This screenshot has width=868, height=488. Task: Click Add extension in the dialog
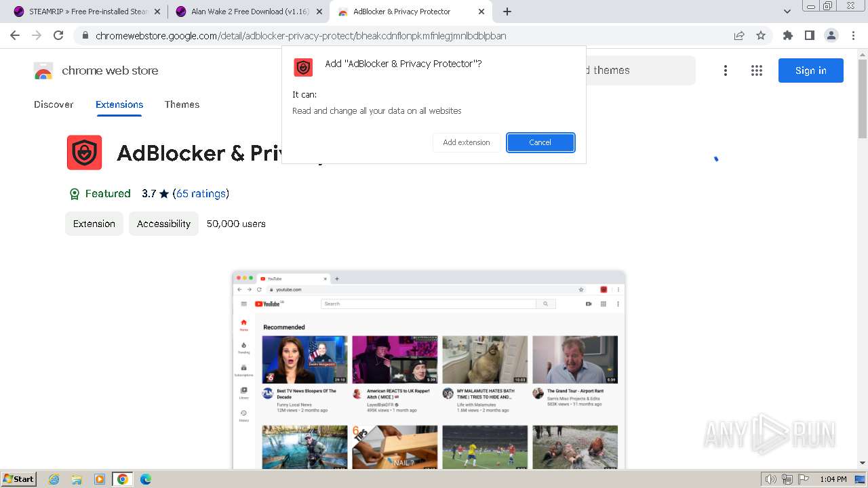pyautogui.click(x=467, y=142)
